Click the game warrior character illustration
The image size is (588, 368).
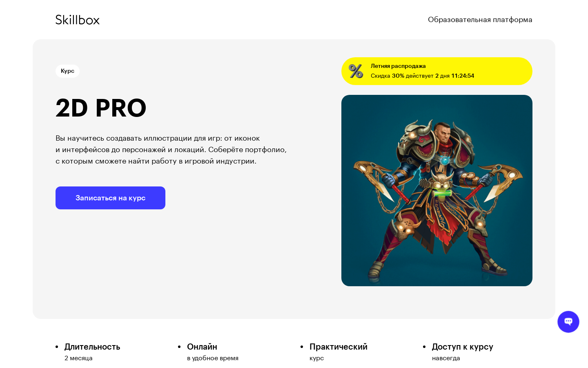click(x=437, y=191)
